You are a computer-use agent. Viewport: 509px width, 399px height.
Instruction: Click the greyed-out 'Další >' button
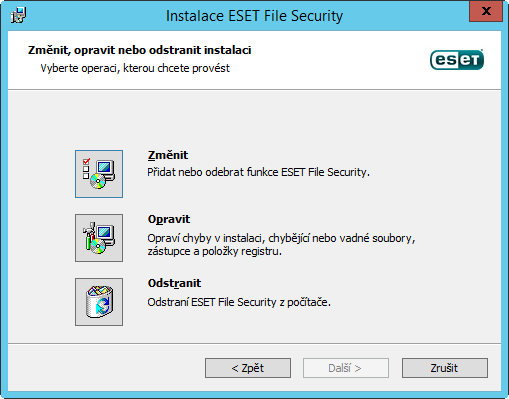pos(346,368)
